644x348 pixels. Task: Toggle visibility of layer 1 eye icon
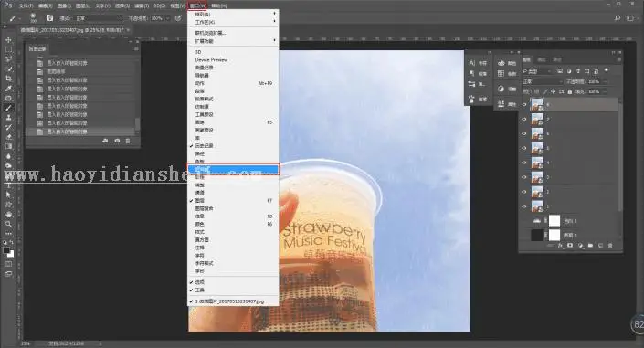tap(524, 206)
